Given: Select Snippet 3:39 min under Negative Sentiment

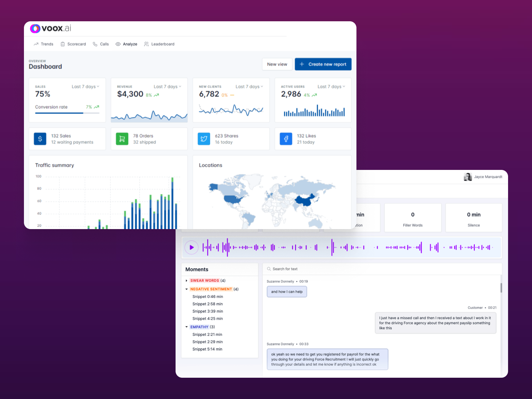Looking at the screenshot, I should (207, 311).
